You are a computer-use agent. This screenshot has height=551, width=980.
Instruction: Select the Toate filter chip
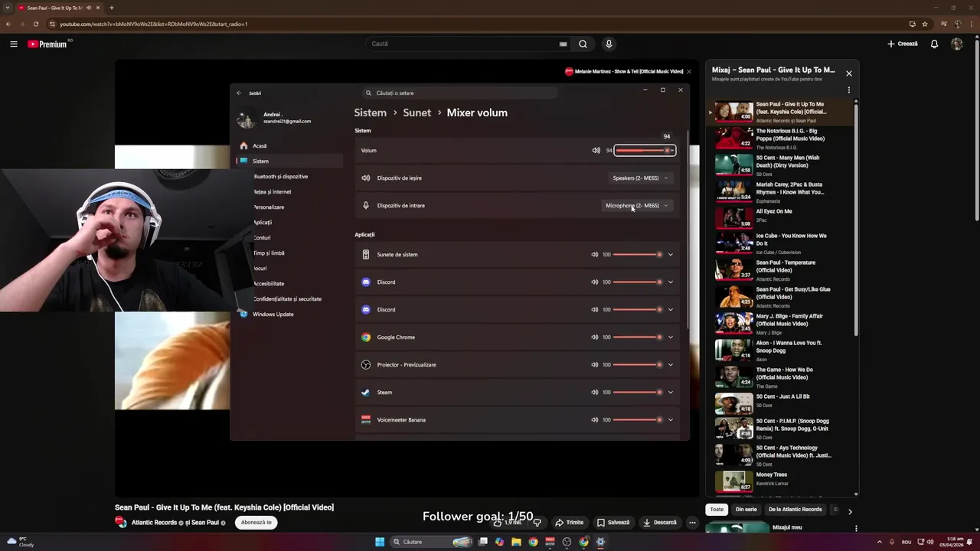[x=717, y=510]
